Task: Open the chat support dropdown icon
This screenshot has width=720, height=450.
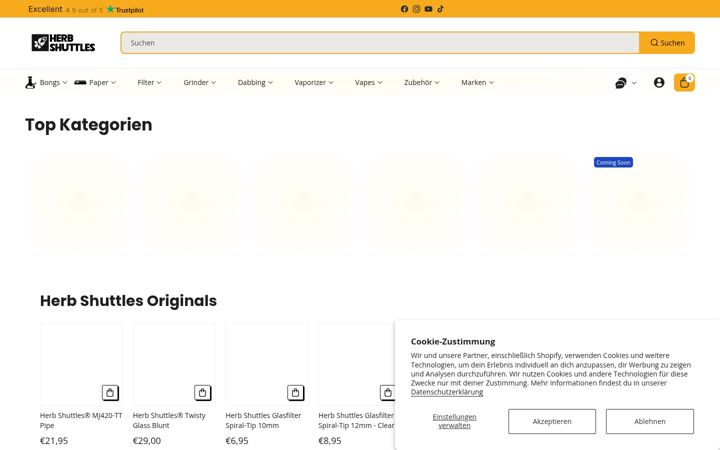Action: [x=625, y=83]
